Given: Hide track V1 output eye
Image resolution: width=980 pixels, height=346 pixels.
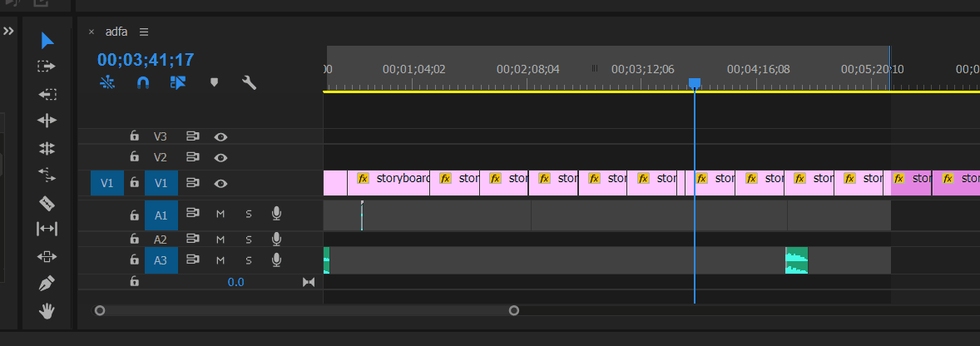Looking at the screenshot, I should [x=220, y=184].
